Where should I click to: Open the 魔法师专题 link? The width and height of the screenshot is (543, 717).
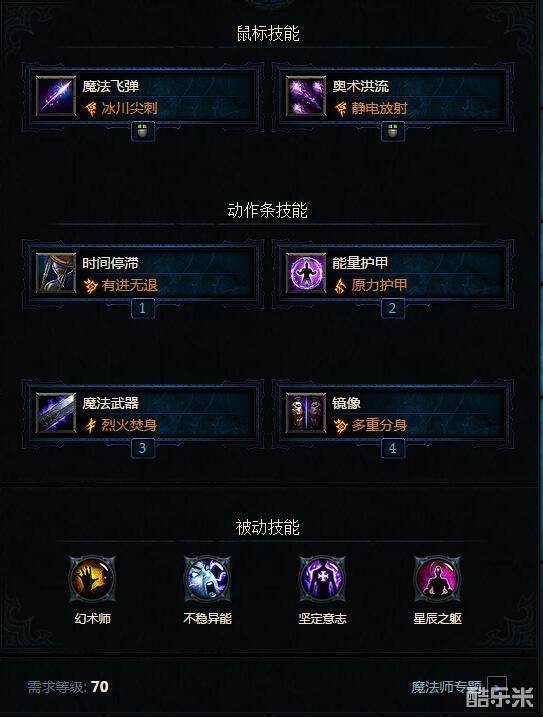(446, 687)
